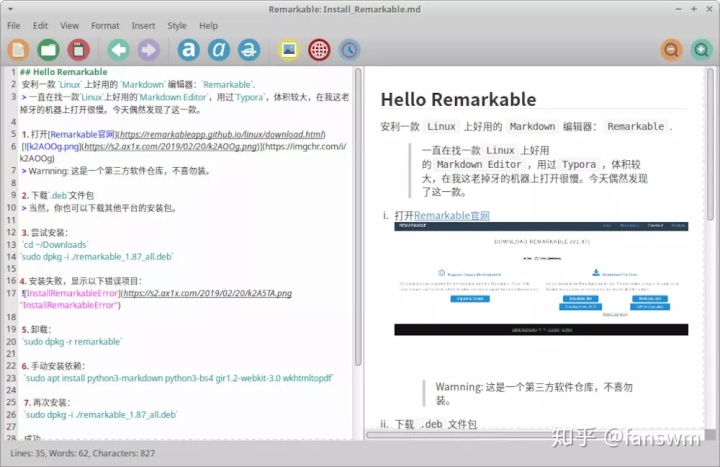Open the Help menu
720x467 pixels.
(x=208, y=26)
